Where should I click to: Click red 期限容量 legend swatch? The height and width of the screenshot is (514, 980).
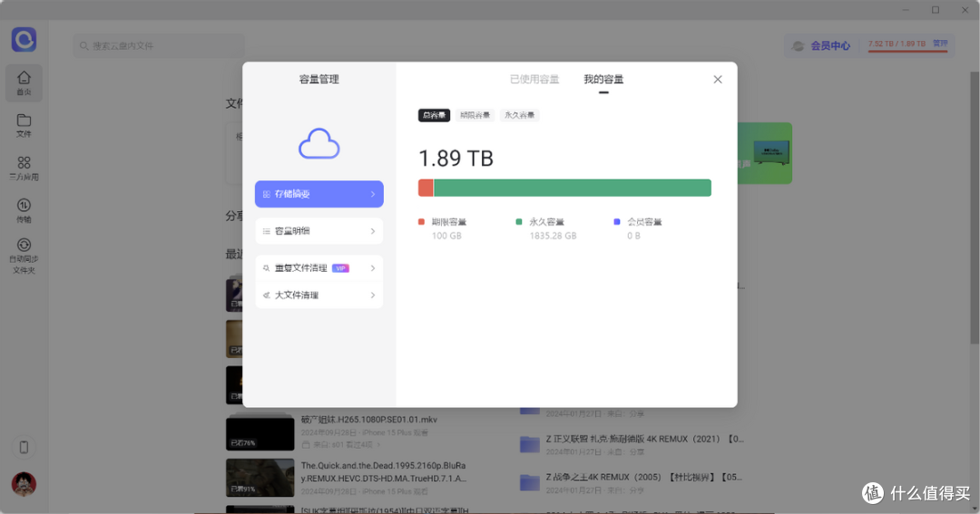pyautogui.click(x=421, y=222)
